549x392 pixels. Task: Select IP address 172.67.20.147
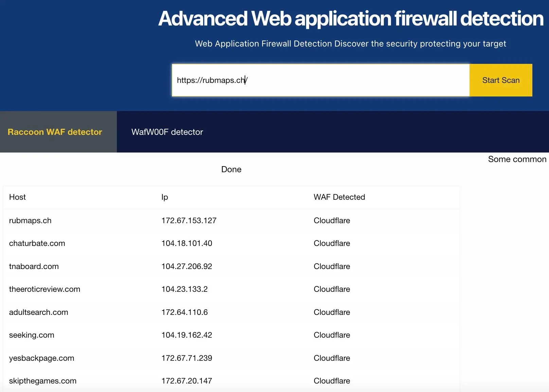187,381
